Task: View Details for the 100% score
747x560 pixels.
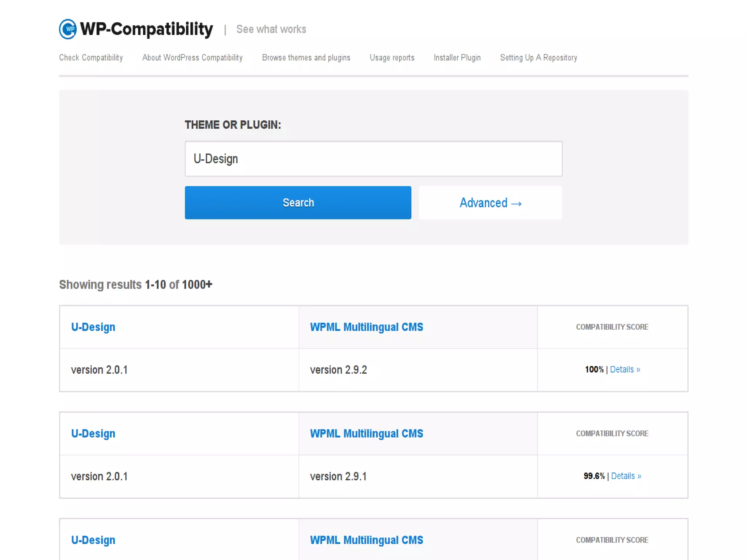Action: click(624, 369)
